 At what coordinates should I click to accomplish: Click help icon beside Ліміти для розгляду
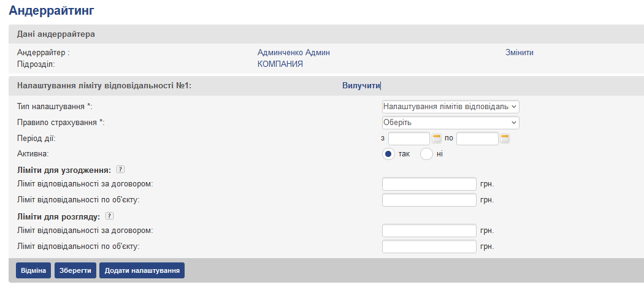(110, 216)
